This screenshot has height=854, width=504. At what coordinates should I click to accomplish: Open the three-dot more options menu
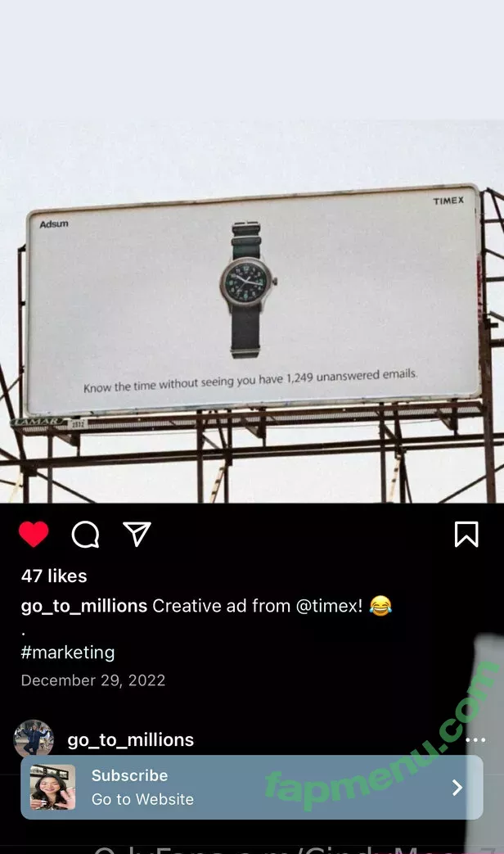point(475,740)
